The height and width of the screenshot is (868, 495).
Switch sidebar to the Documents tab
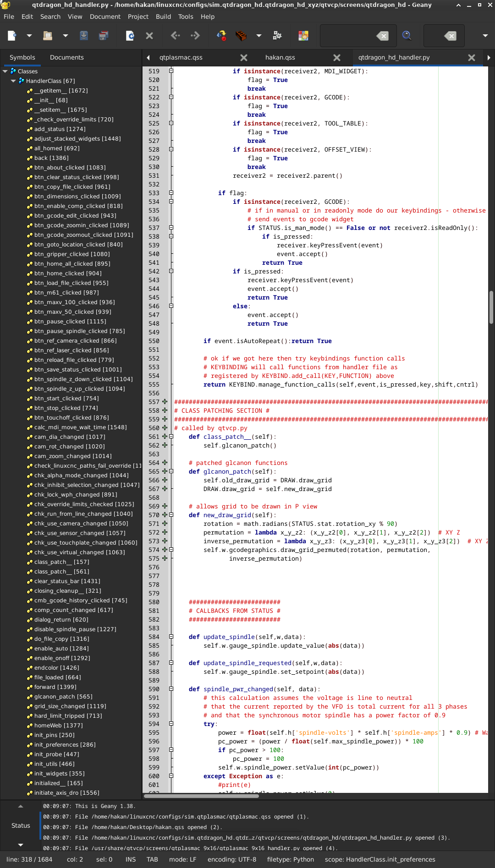[67, 57]
